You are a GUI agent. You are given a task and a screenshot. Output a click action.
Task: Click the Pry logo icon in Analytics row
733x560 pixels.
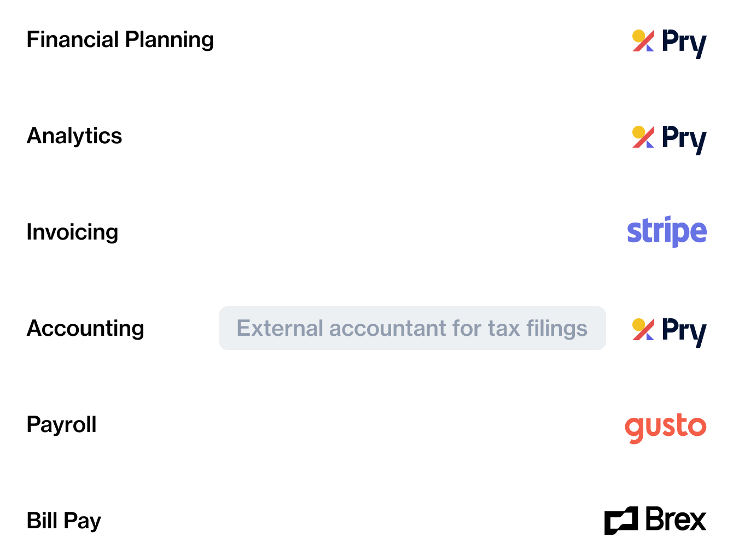(643, 137)
